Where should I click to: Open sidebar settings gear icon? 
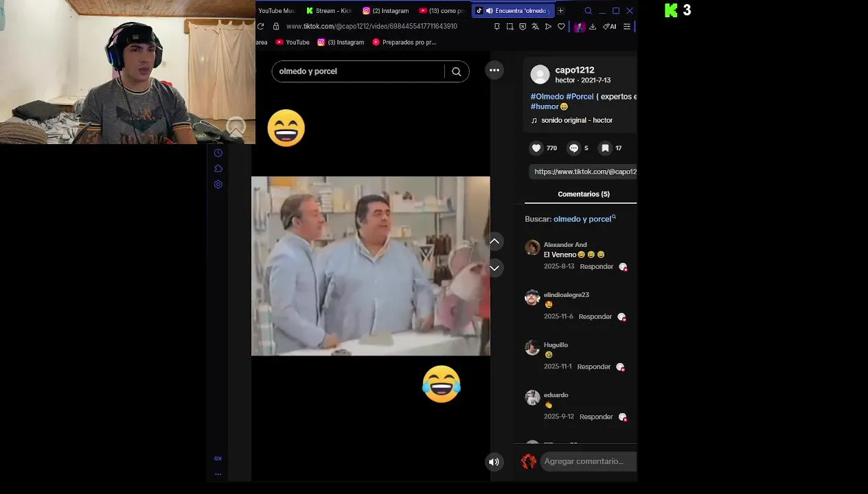pyautogui.click(x=218, y=185)
